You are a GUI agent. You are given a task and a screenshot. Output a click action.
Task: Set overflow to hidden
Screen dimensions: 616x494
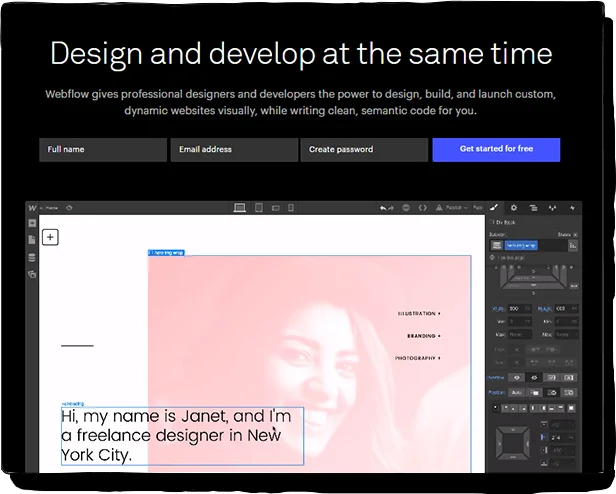(x=534, y=378)
